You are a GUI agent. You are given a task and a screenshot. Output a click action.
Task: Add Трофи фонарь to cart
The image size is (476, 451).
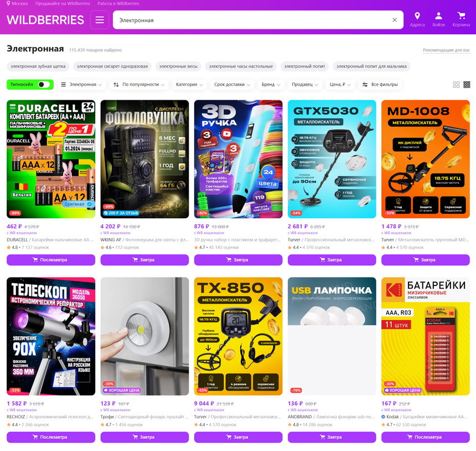click(144, 437)
